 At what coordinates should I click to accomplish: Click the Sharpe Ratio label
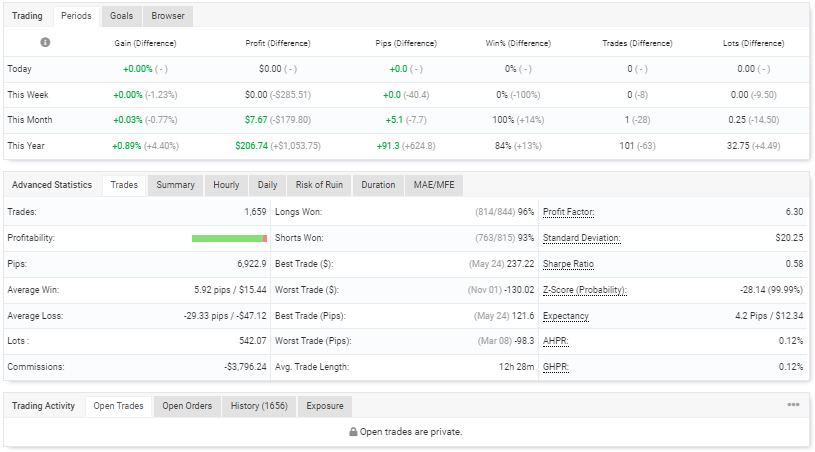[x=568, y=264]
